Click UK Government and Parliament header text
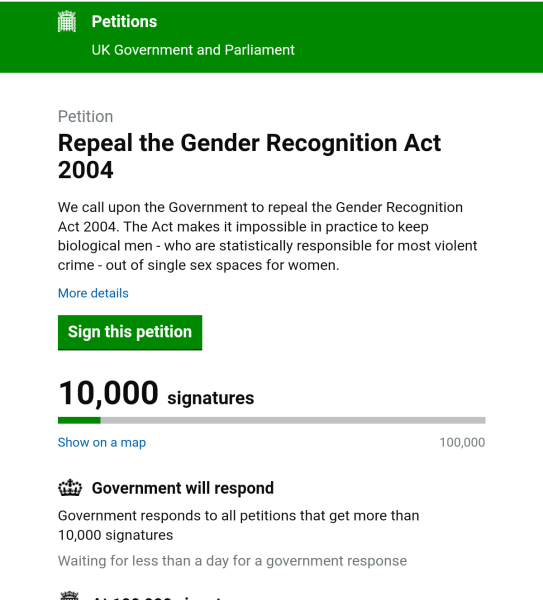 point(193,50)
